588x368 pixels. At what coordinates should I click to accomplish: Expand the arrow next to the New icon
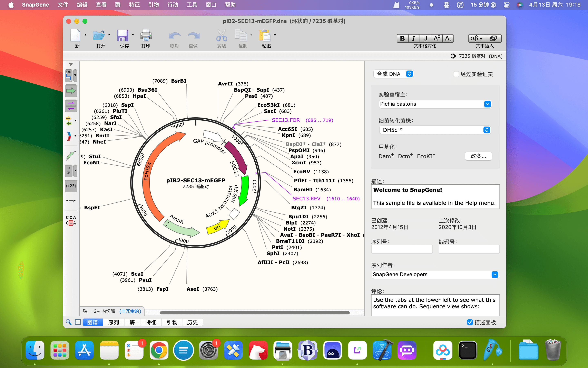(x=86, y=35)
